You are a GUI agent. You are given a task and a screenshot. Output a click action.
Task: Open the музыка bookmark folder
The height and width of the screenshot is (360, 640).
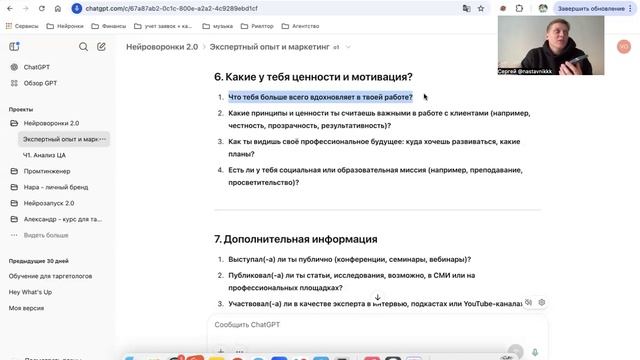pyautogui.click(x=218, y=26)
